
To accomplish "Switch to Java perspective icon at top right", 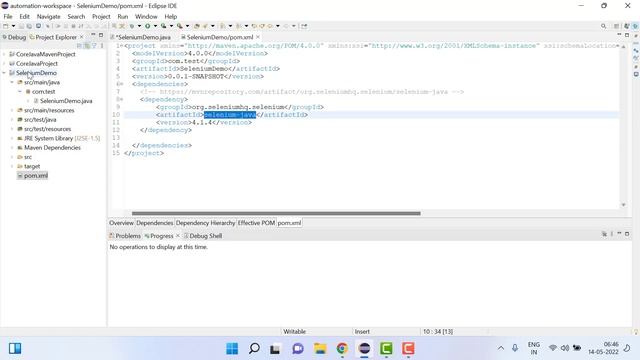I will click(627, 26).
